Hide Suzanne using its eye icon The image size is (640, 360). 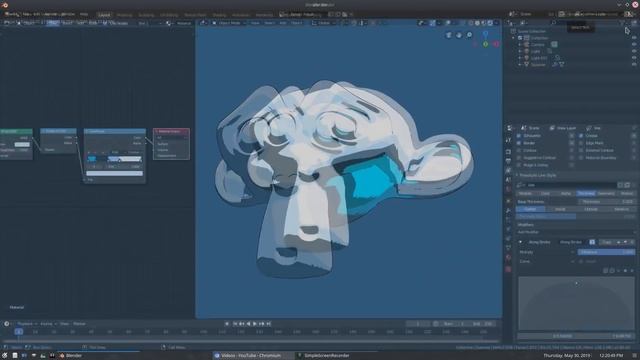[634, 64]
